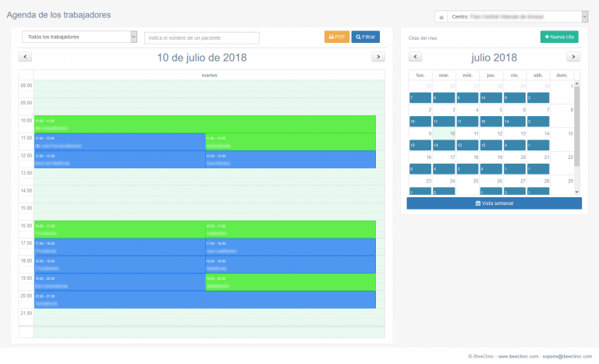Click the patient name search field
This screenshot has height=364, width=599.
click(202, 37)
